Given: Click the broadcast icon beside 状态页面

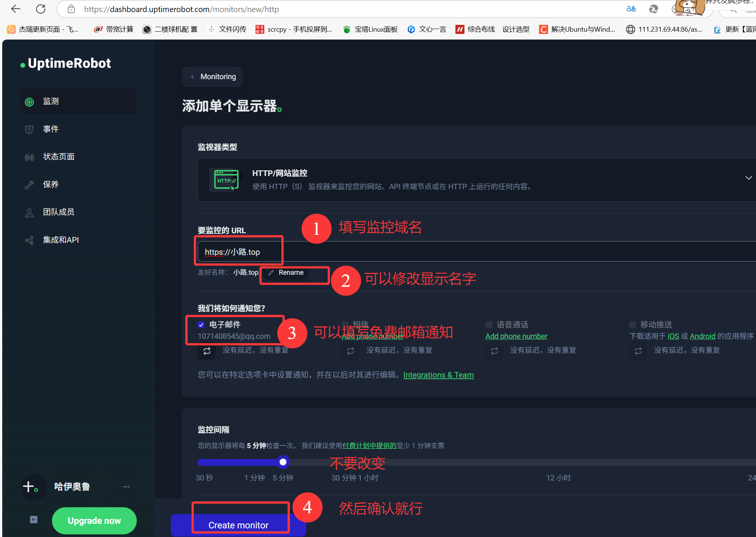Looking at the screenshot, I should (29, 157).
